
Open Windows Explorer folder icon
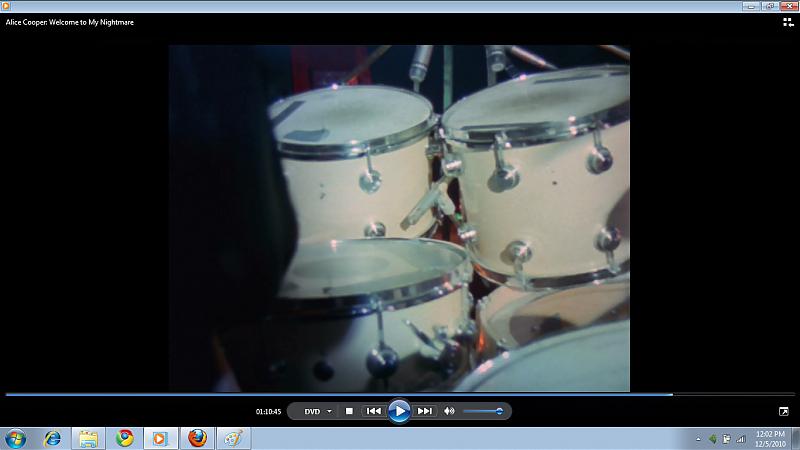tap(88, 438)
